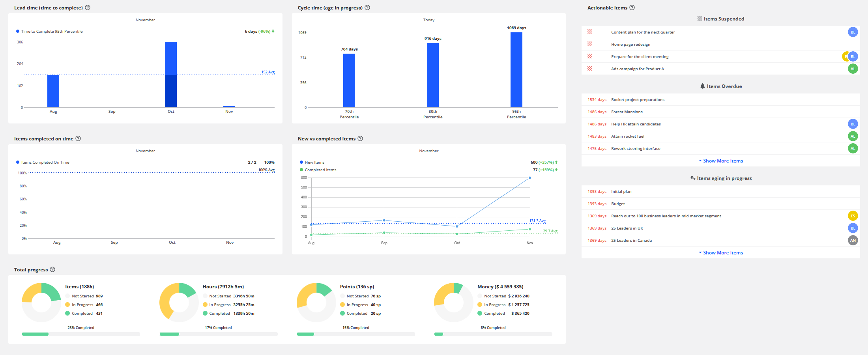Click the Nov data point for New Items
This screenshot has height=355, width=868.
point(529,177)
